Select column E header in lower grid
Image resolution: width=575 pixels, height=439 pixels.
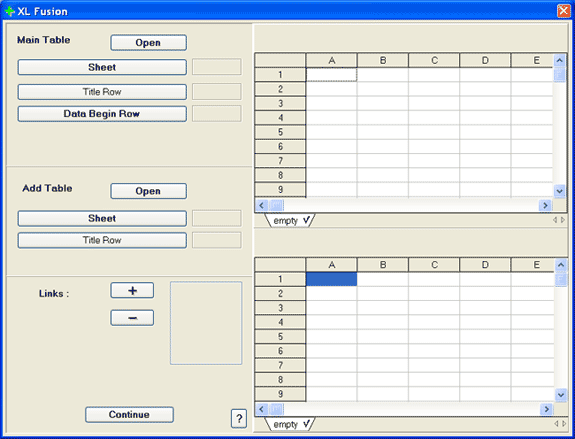click(532, 265)
